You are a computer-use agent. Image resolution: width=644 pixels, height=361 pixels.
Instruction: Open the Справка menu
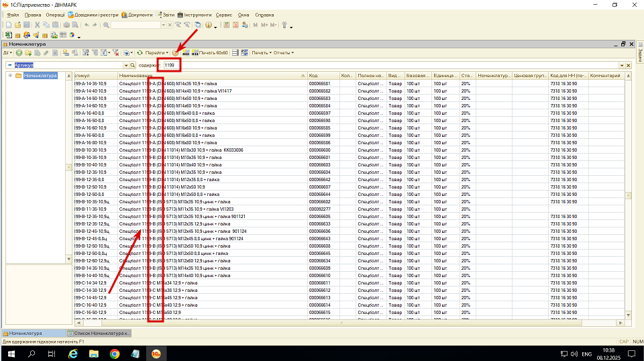click(264, 15)
